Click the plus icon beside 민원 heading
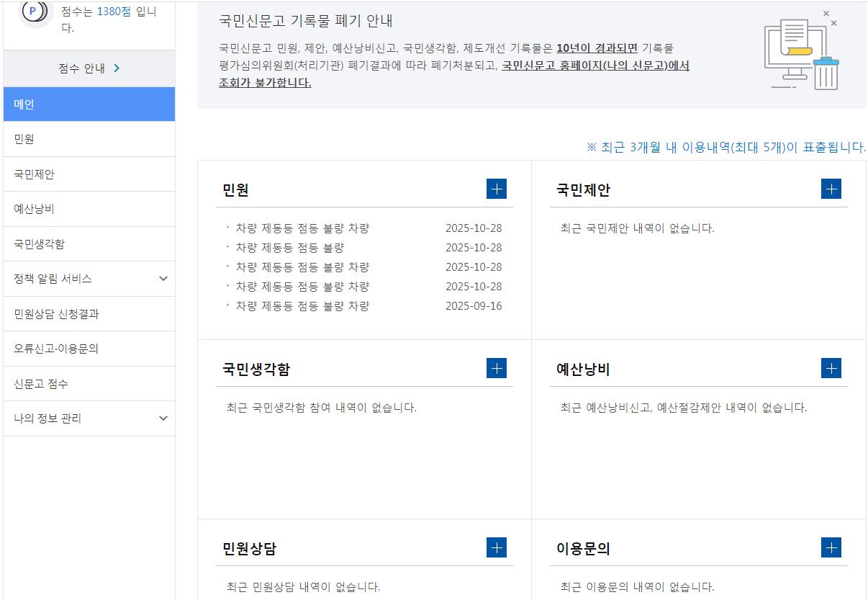This screenshot has width=868, height=600. [x=496, y=189]
